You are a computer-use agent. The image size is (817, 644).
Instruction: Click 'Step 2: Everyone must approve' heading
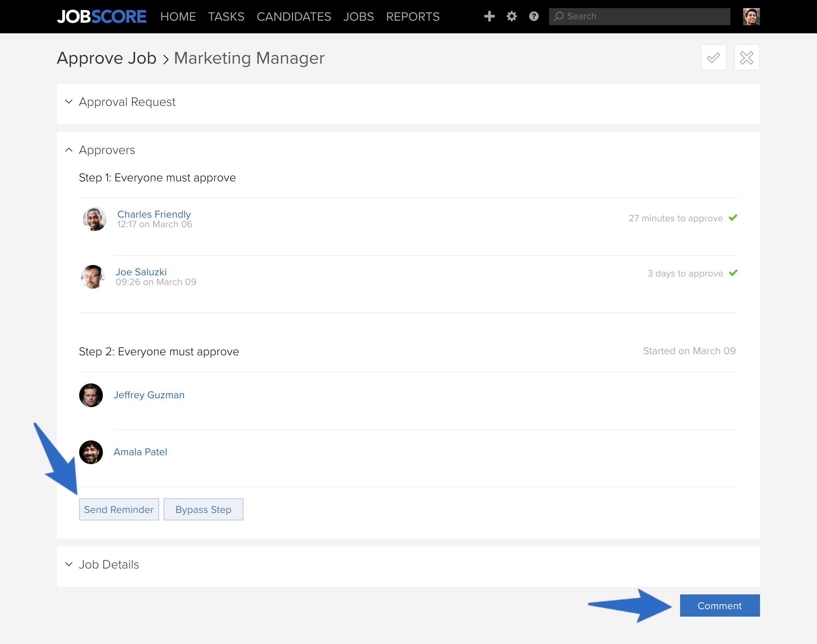click(159, 351)
